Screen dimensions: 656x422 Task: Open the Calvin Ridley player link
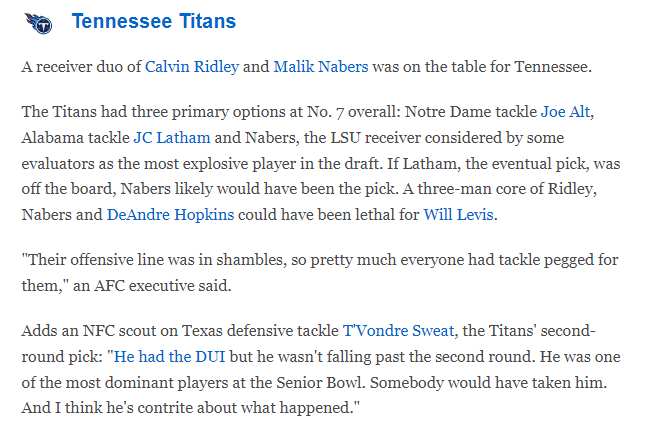pos(192,67)
